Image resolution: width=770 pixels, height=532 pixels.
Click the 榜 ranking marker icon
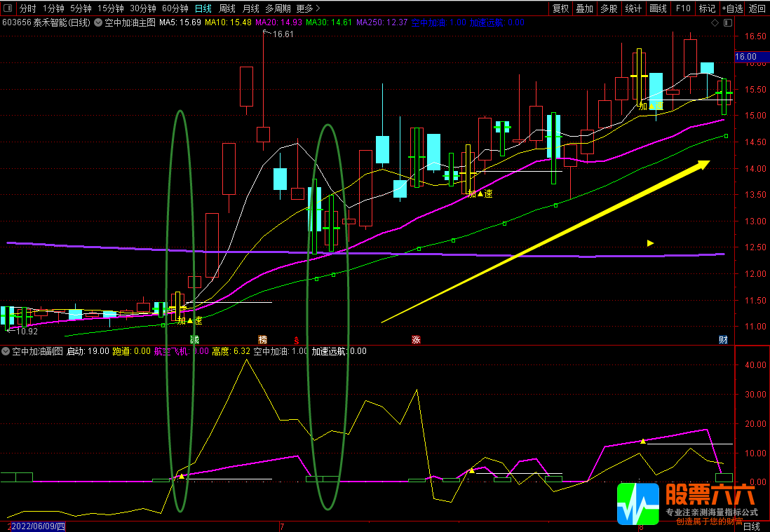pyautogui.click(x=263, y=340)
